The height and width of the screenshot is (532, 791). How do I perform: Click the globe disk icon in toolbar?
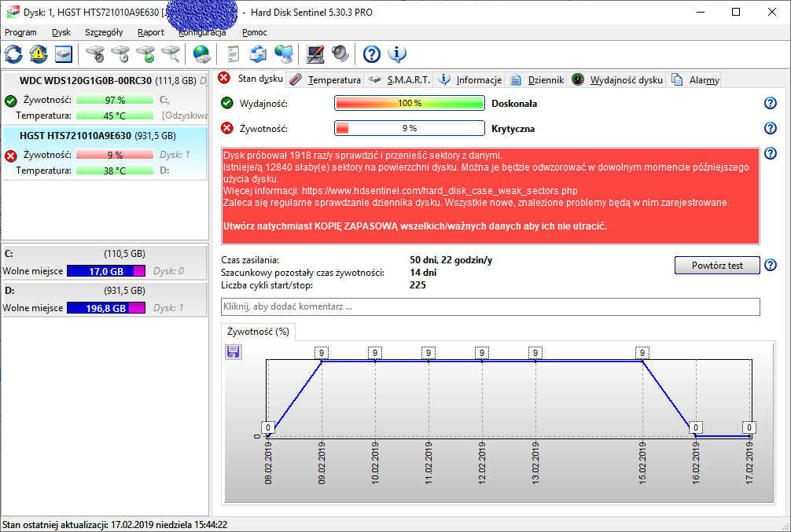pyautogui.click(x=202, y=54)
